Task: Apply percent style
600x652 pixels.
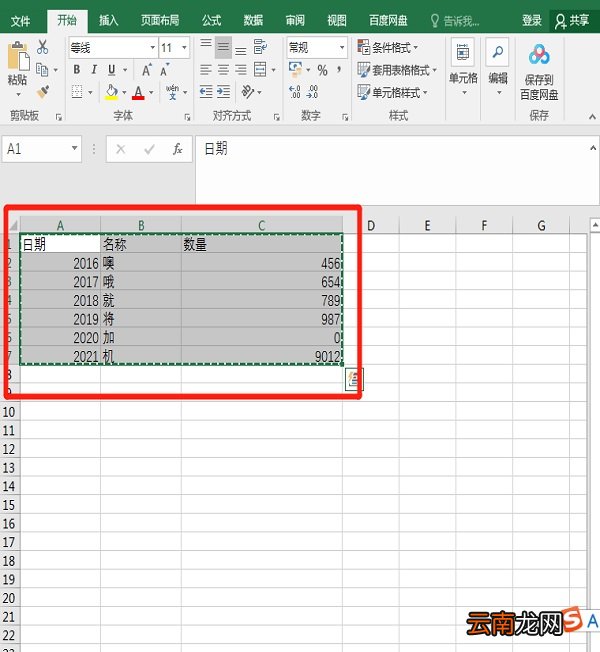Action: click(x=322, y=70)
